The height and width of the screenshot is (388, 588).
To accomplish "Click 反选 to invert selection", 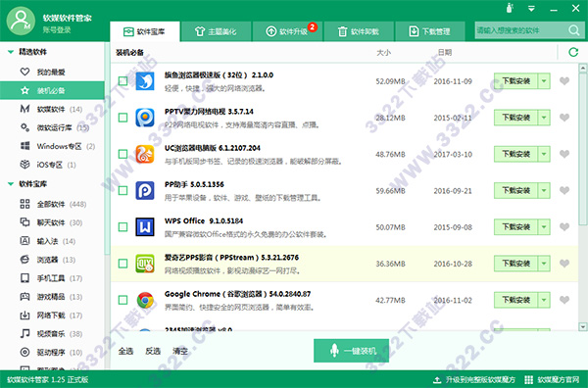I will tap(153, 352).
